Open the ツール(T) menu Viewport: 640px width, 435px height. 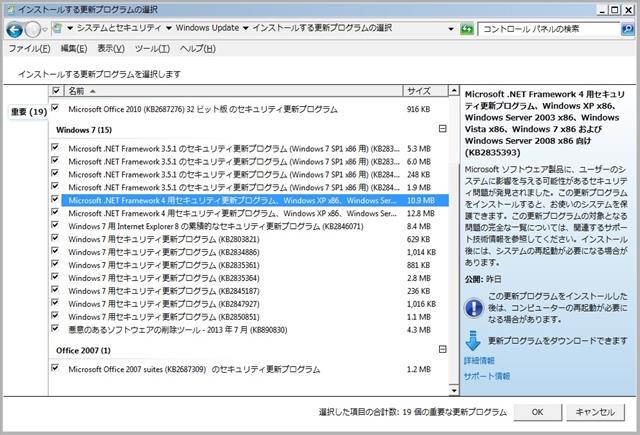[x=152, y=49]
